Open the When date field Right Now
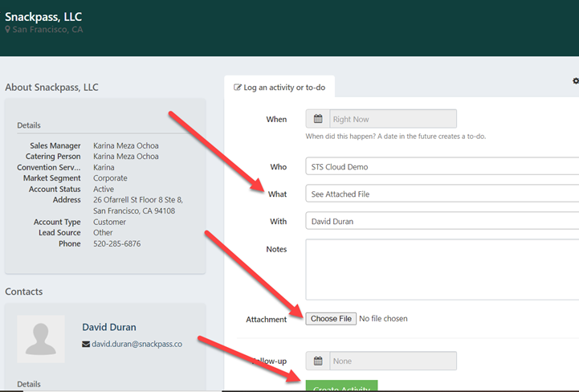 point(392,119)
